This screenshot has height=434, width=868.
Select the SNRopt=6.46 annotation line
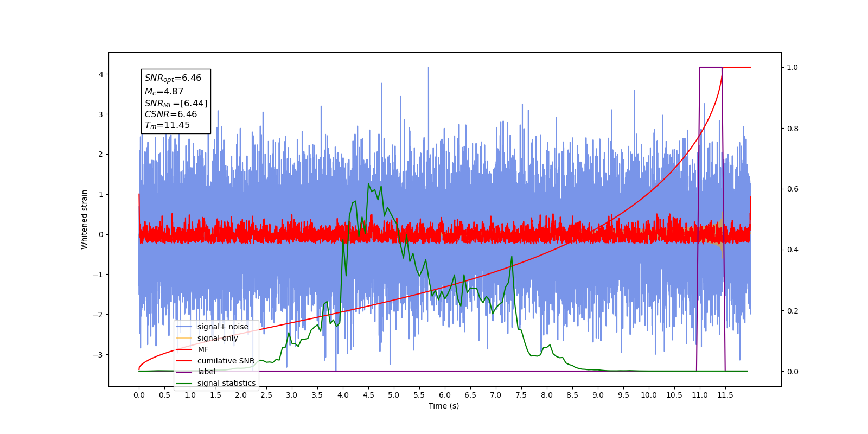pyautogui.click(x=173, y=78)
